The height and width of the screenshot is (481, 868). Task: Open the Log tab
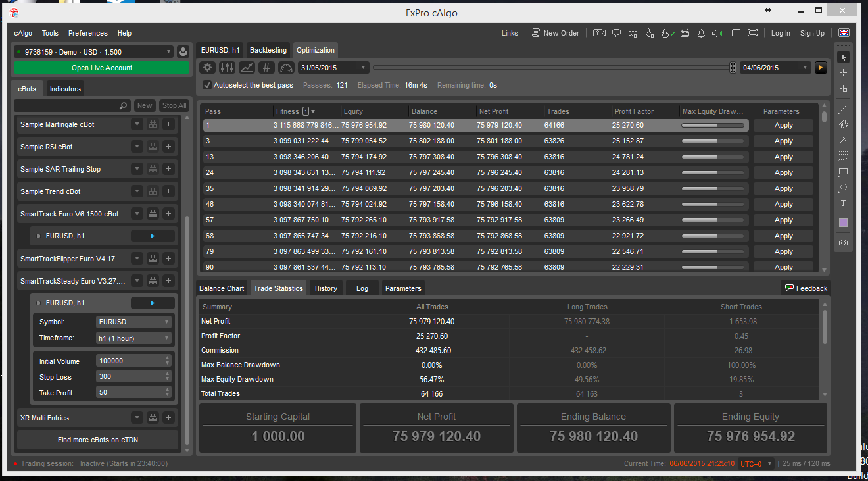click(362, 288)
